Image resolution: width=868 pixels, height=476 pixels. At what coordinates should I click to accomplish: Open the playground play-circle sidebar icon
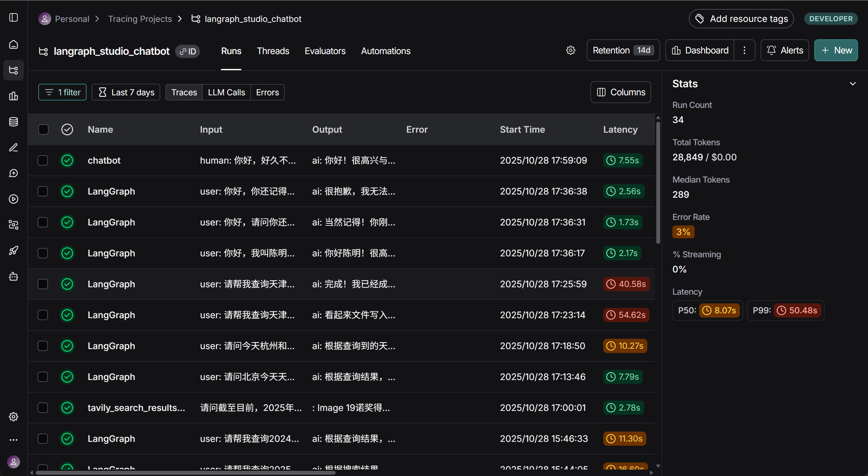[14, 199]
